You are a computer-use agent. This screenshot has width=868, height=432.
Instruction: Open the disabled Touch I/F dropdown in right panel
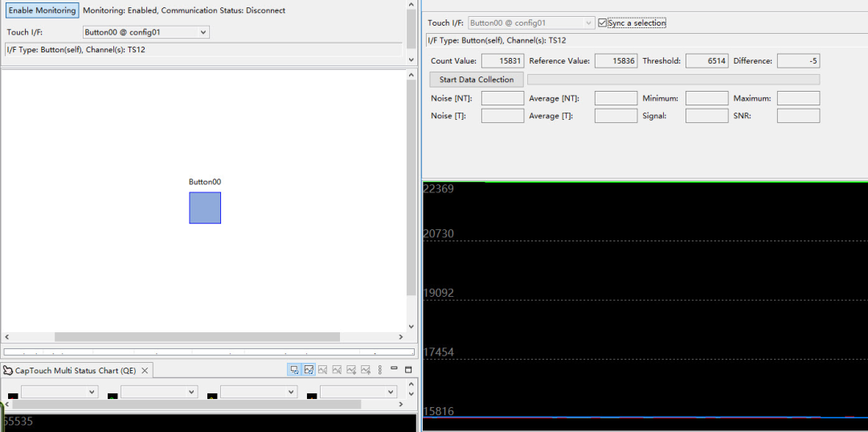[x=532, y=23]
